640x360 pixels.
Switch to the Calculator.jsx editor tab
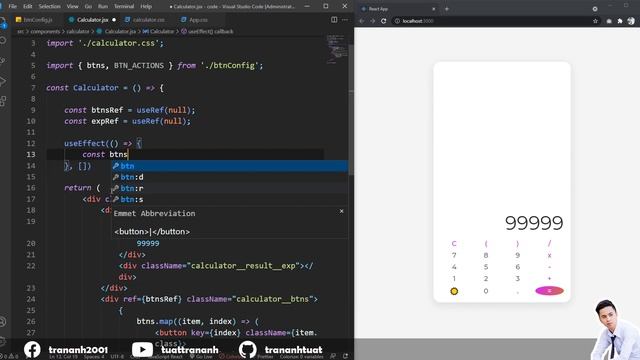pos(92,20)
